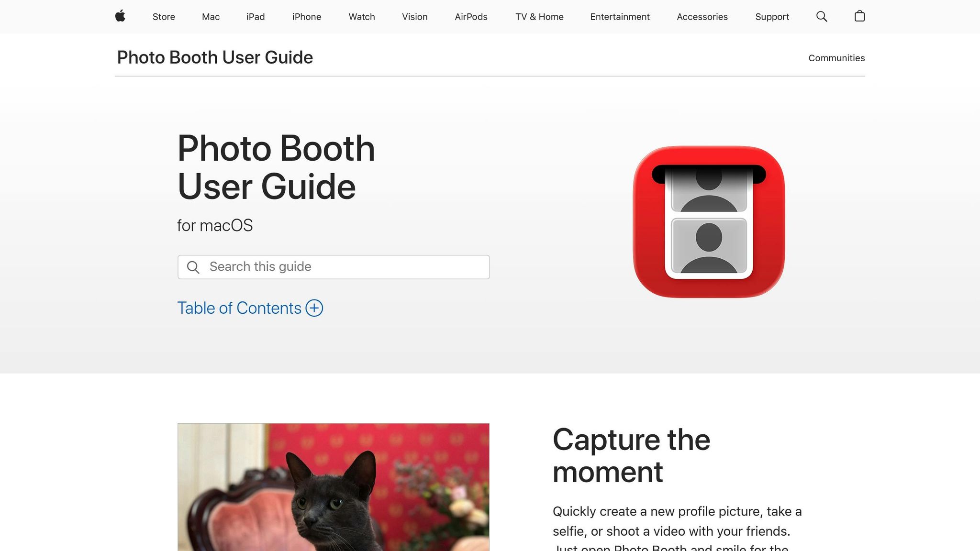Open TV & Home menu

pyautogui.click(x=539, y=17)
